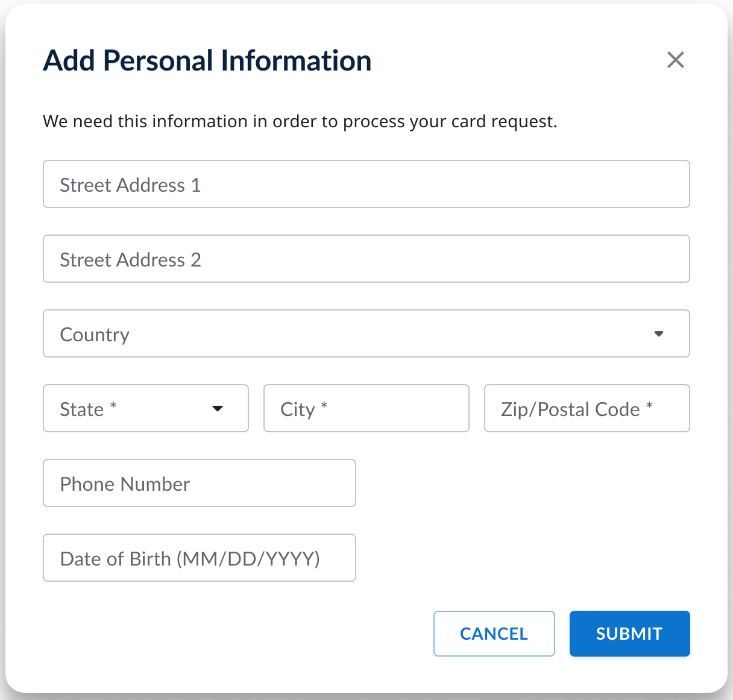This screenshot has height=700, width=733.
Task: Click CANCEL to abort the form
Action: coord(494,633)
